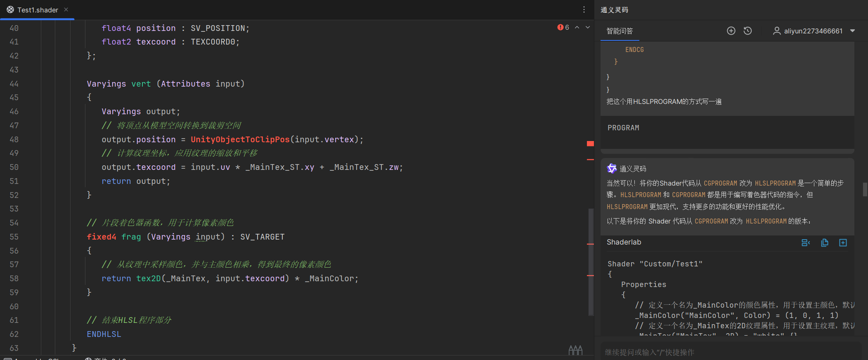Click the UnityObjectToClipPos function call
Image resolution: width=868 pixels, height=360 pixels.
pyautogui.click(x=240, y=139)
